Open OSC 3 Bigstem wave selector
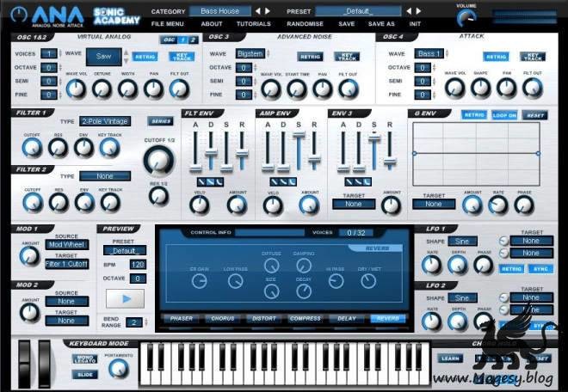This screenshot has height=392, width=568. pos(250,53)
